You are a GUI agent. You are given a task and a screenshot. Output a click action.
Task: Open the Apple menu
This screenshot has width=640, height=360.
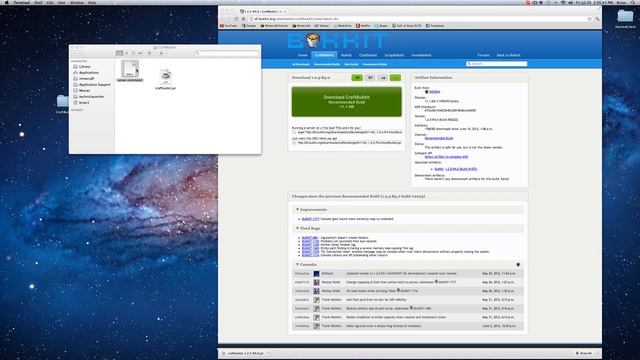pyautogui.click(x=7, y=2)
